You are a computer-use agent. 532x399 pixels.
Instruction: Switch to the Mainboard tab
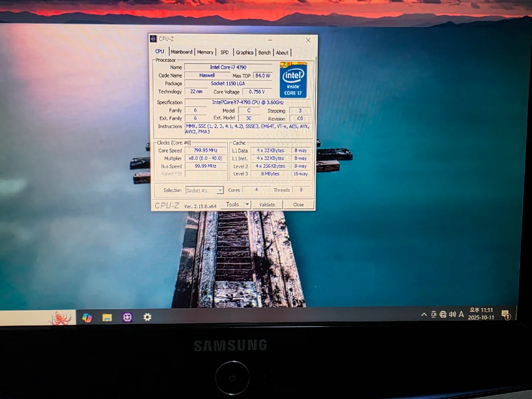181,52
